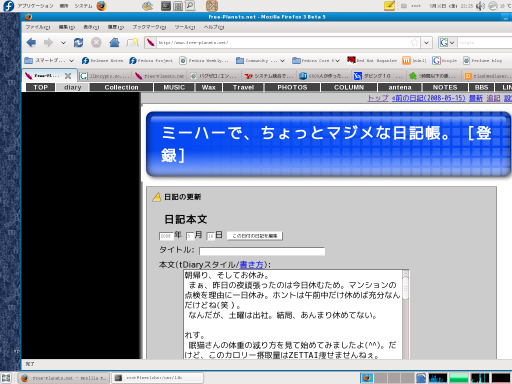Bookmark this page with the star icon
Viewport: 512px width, 384px height.
(x=415, y=42)
